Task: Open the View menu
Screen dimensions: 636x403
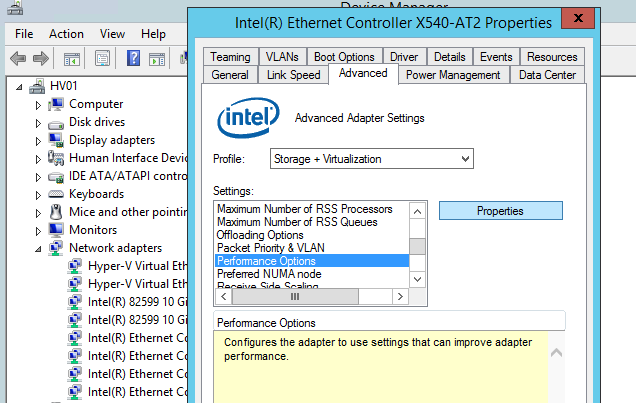Action: [112, 34]
